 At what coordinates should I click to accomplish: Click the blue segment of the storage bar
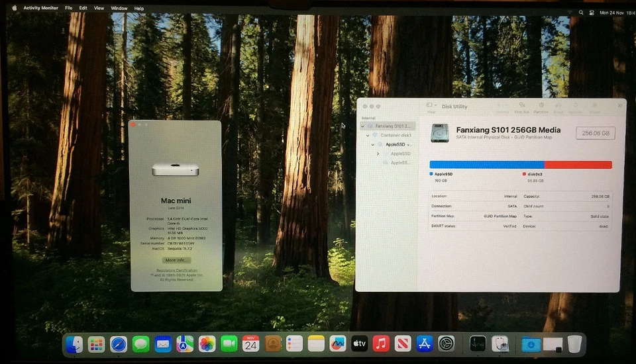[x=487, y=164]
